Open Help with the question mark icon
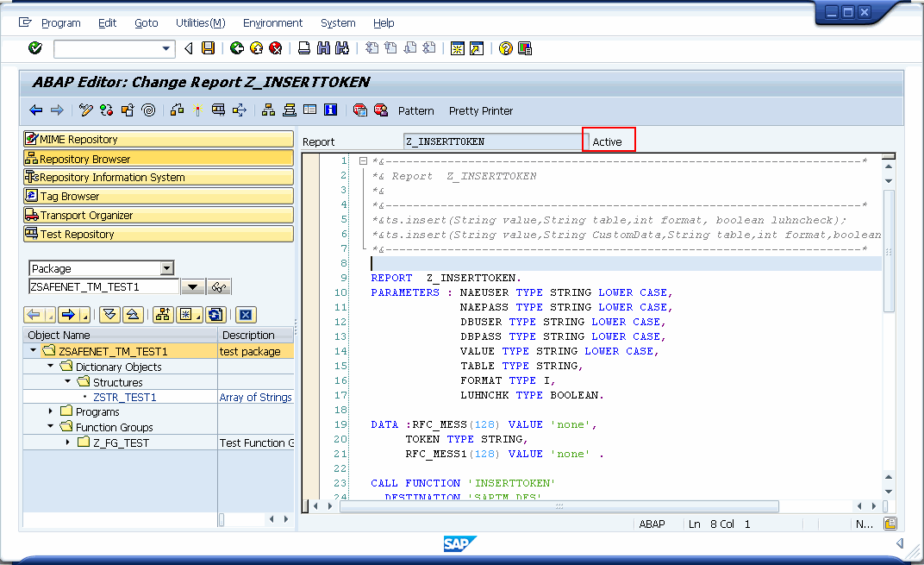 506,48
